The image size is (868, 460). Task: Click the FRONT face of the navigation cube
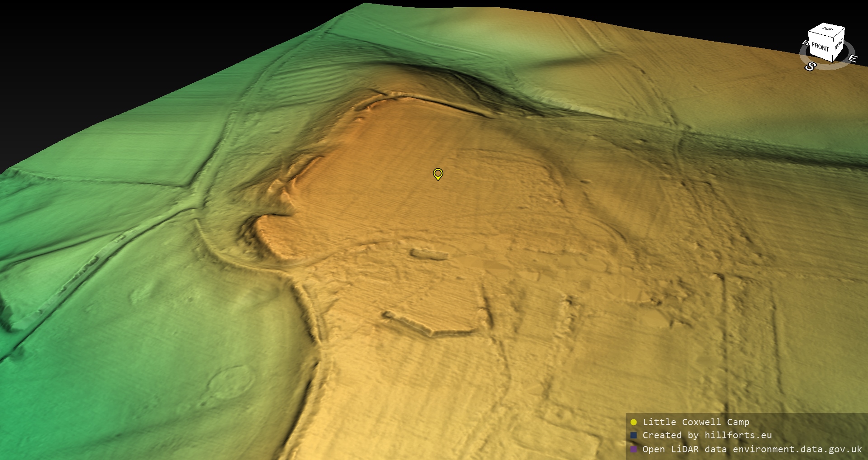click(820, 47)
